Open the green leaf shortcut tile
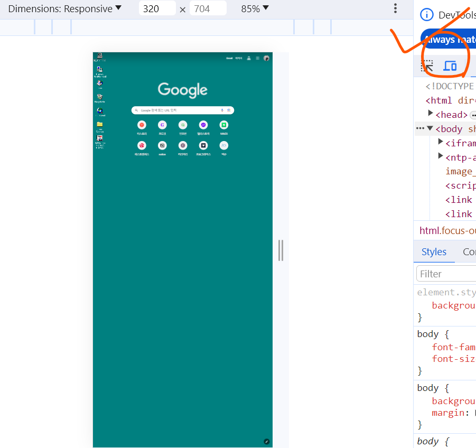Viewport: 476px width, 448px height. click(183, 125)
